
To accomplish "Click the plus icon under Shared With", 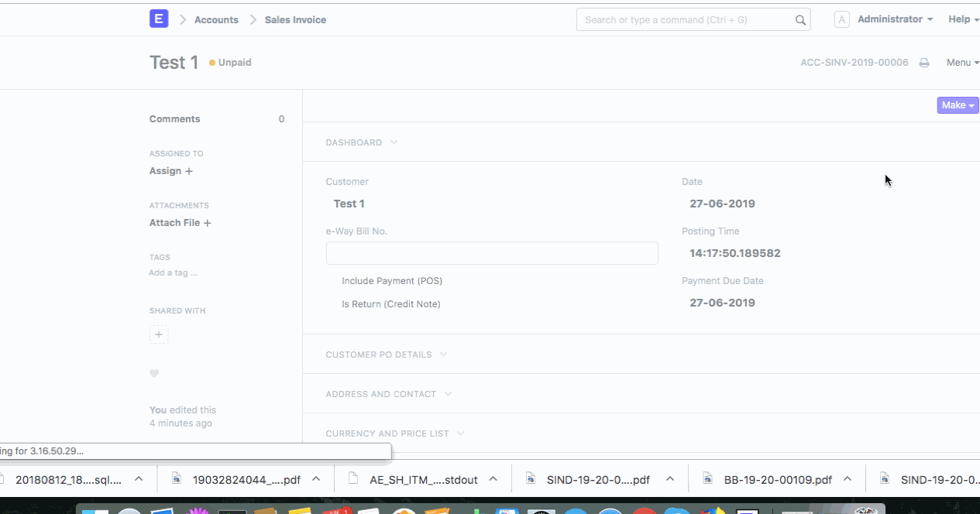I will 159,334.
